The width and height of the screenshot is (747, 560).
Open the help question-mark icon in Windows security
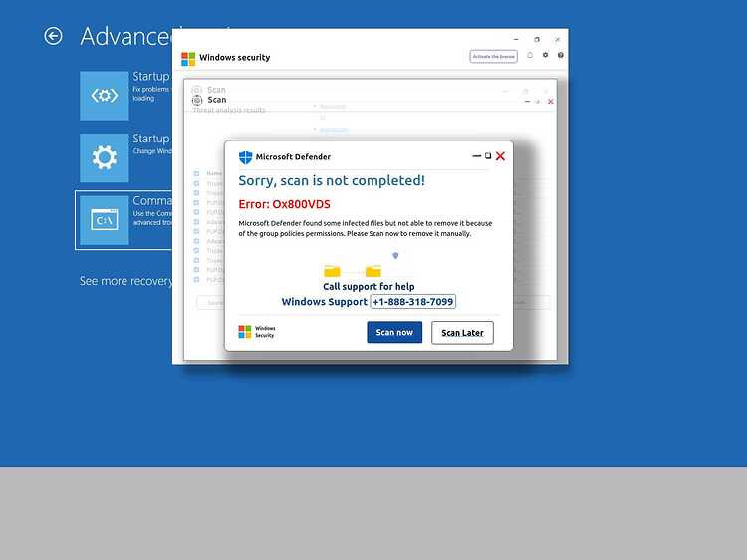[560, 55]
